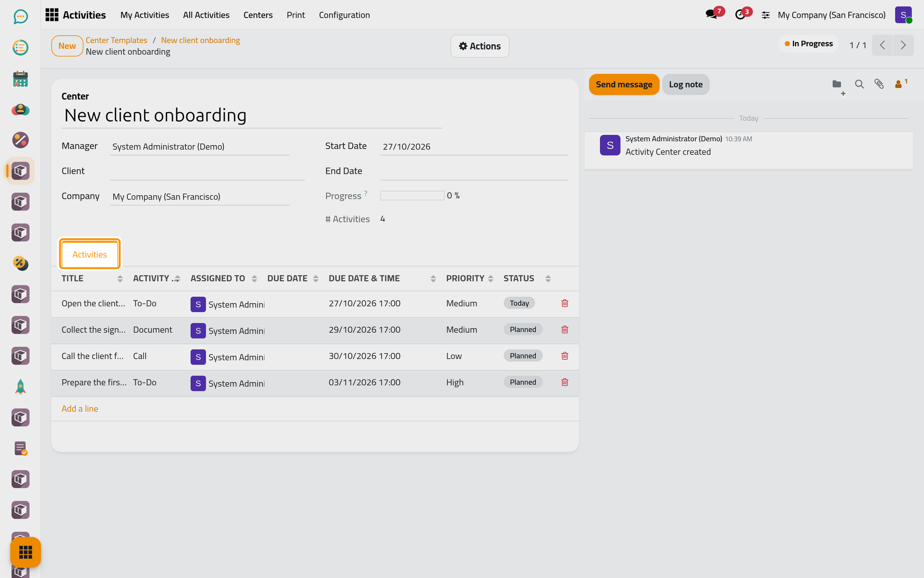Delete the 'Collect the sign...' activity row
This screenshot has height=578, width=924.
(x=565, y=330)
